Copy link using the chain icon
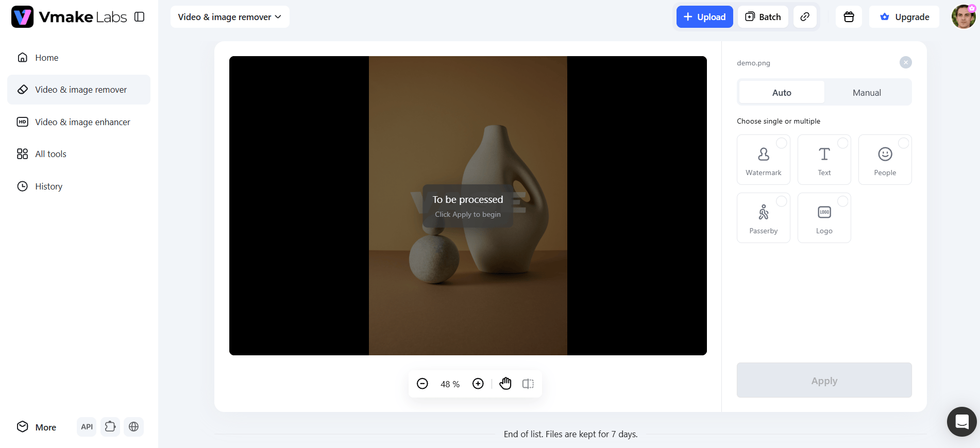 point(805,17)
